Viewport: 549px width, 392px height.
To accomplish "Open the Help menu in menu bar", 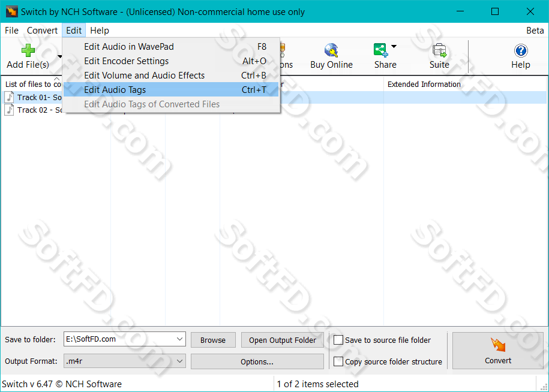I will pyautogui.click(x=100, y=31).
